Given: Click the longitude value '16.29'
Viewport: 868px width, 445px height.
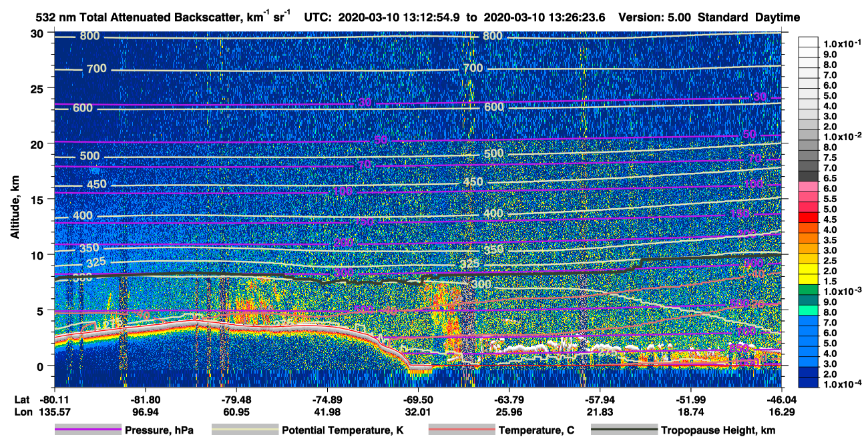Looking at the screenshot, I should [781, 412].
